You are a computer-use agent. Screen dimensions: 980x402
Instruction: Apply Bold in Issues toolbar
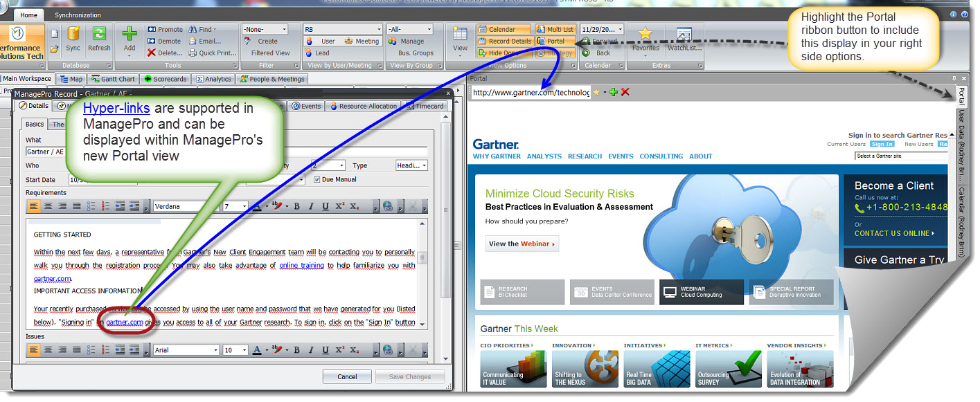coord(296,350)
